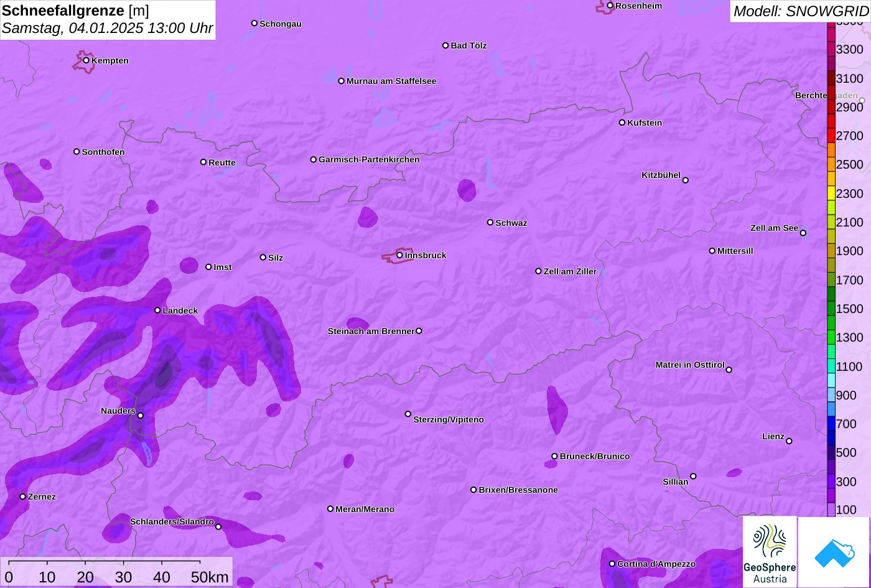This screenshot has width=871, height=588.
Task: Click the Imst marker dot
Action: click(208, 267)
